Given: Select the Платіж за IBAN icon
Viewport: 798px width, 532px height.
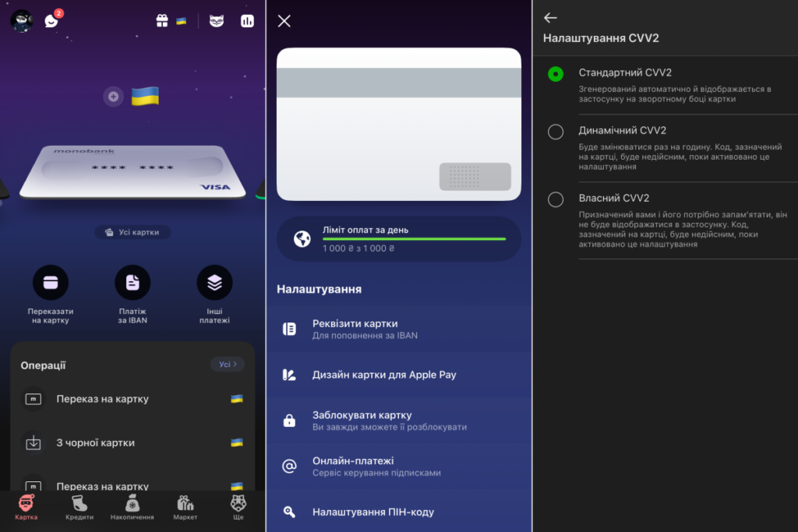Looking at the screenshot, I should (x=132, y=282).
